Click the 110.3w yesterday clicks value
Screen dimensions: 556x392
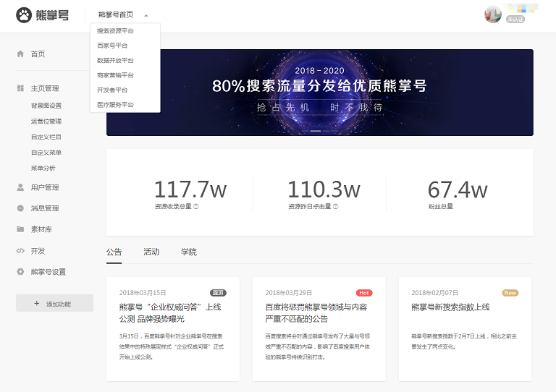pyautogui.click(x=324, y=189)
